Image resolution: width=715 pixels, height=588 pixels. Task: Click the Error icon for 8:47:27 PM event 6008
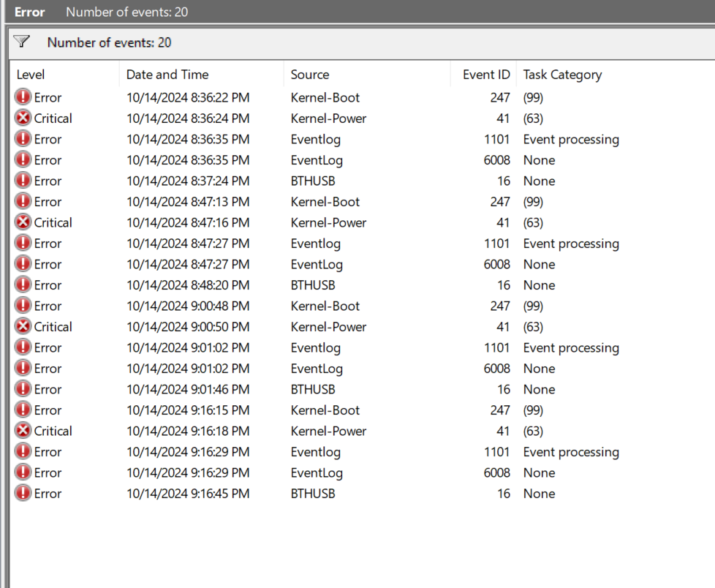click(x=23, y=264)
